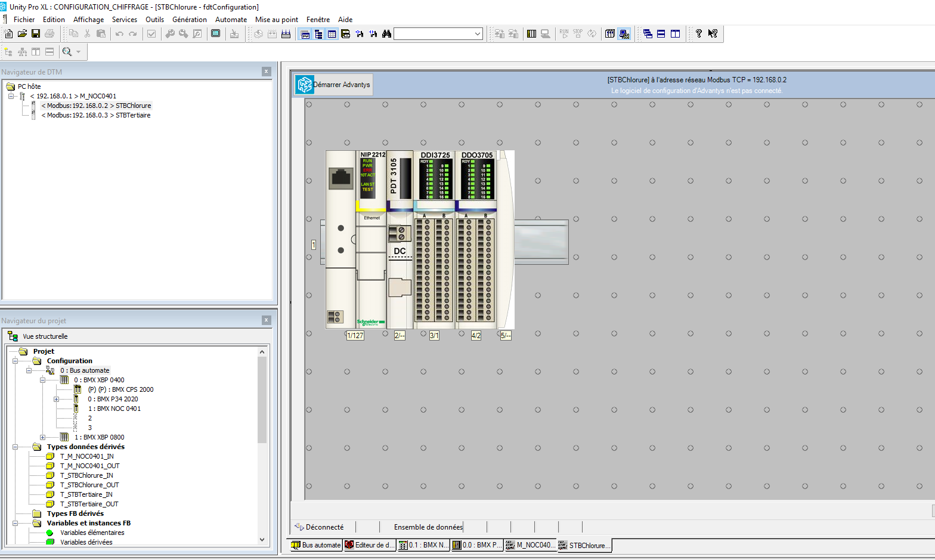Click the cascade windows toolbar icon

(648, 34)
